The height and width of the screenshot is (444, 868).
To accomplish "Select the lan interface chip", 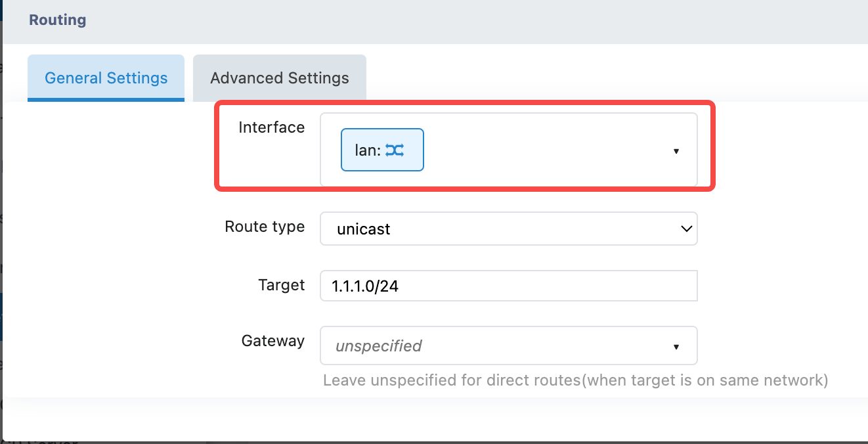I will (382, 150).
